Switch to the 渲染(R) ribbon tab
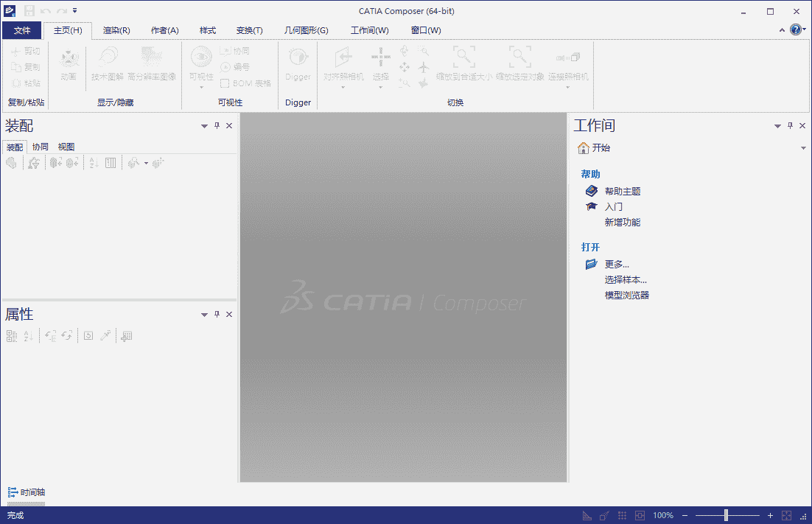 click(116, 30)
